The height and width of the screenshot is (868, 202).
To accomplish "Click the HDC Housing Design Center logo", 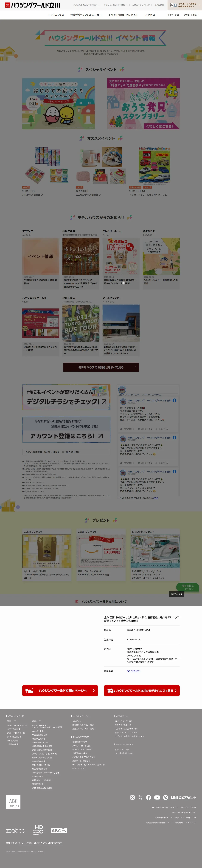I will tap(38, 830).
